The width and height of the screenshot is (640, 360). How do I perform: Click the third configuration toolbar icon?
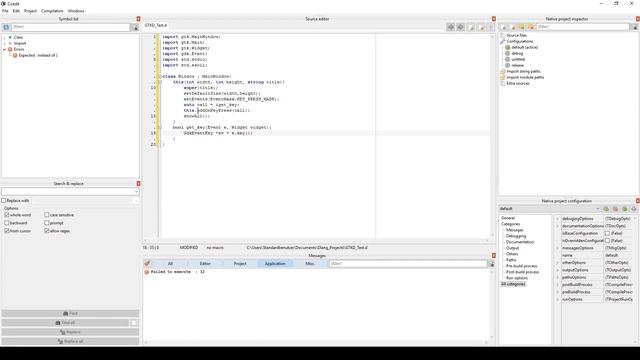pos(625,209)
